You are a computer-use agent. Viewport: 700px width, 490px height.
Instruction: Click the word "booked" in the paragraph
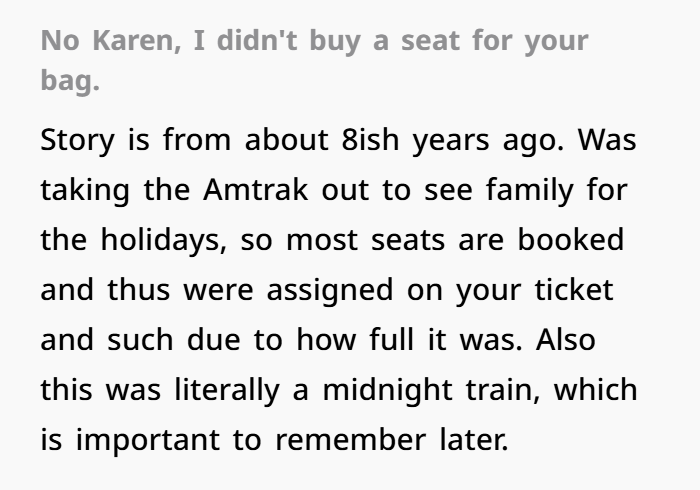pos(571,240)
